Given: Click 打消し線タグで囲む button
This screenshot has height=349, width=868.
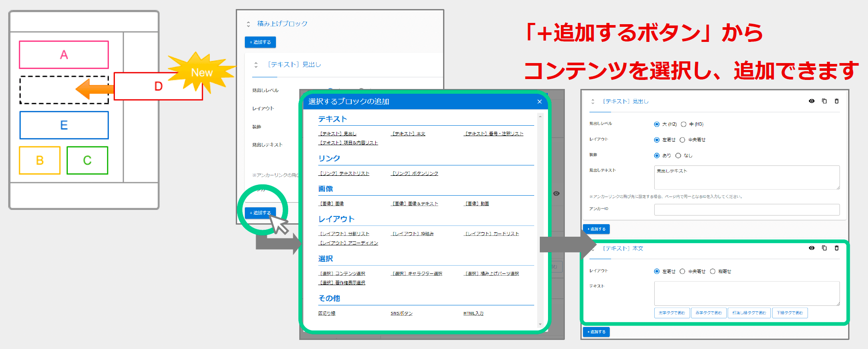Looking at the screenshot, I should pos(749,313).
